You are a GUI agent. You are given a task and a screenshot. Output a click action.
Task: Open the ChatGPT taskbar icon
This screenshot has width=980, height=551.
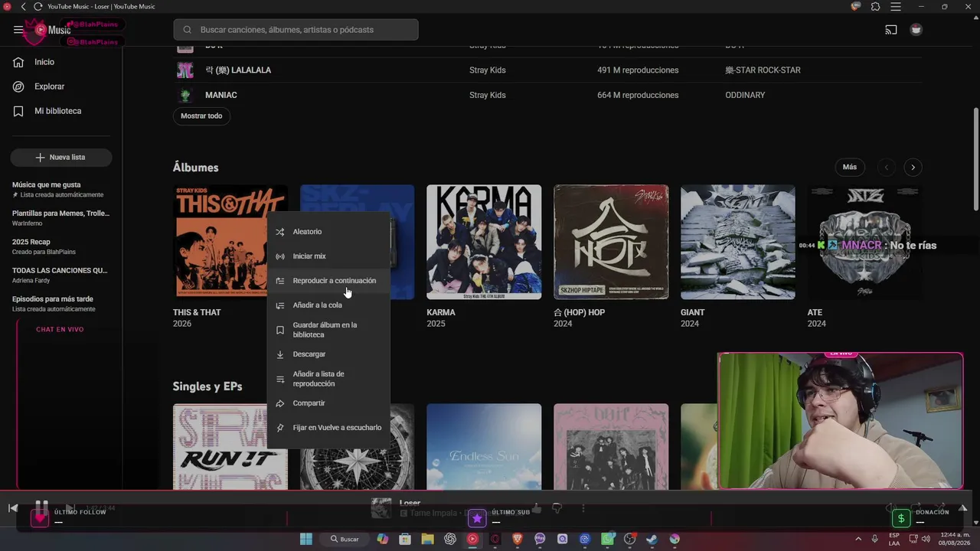450,539
